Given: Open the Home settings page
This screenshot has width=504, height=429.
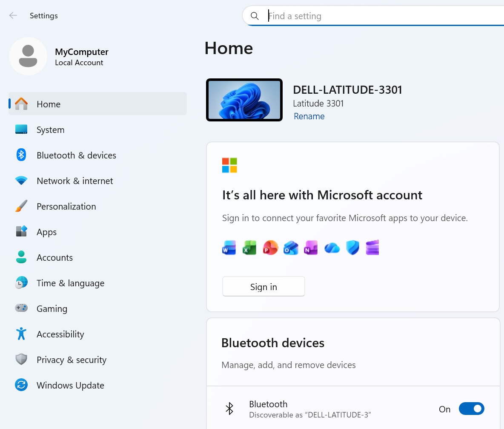Looking at the screenshot, I should tap(97, 104).
